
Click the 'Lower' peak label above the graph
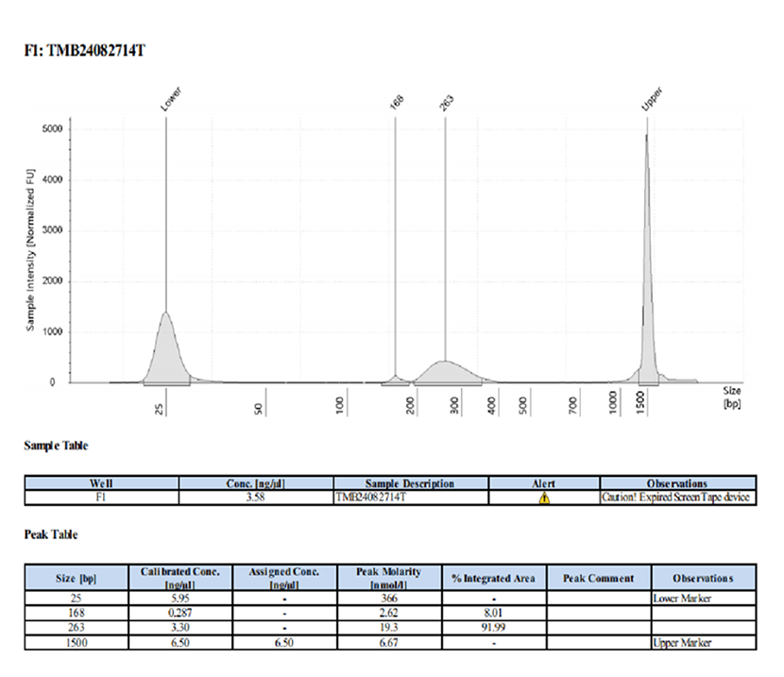pyautogui.click(x=171, y=99)
